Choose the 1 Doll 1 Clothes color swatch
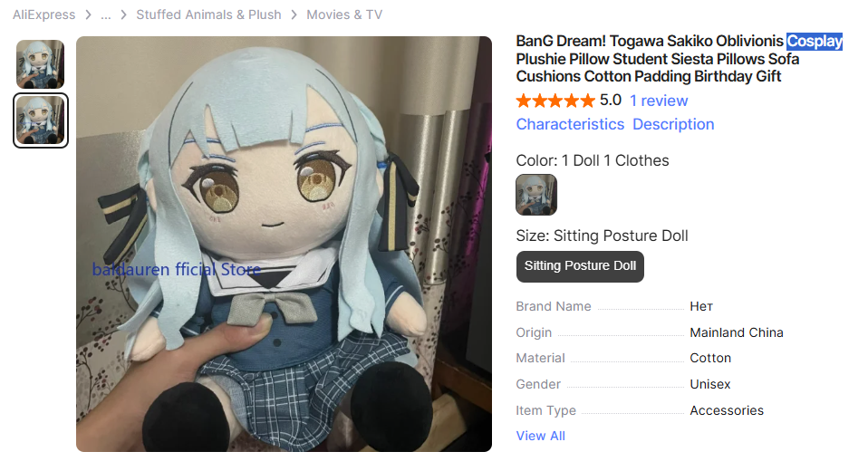This screenshot has width=868, height=471. click(536, 195)
